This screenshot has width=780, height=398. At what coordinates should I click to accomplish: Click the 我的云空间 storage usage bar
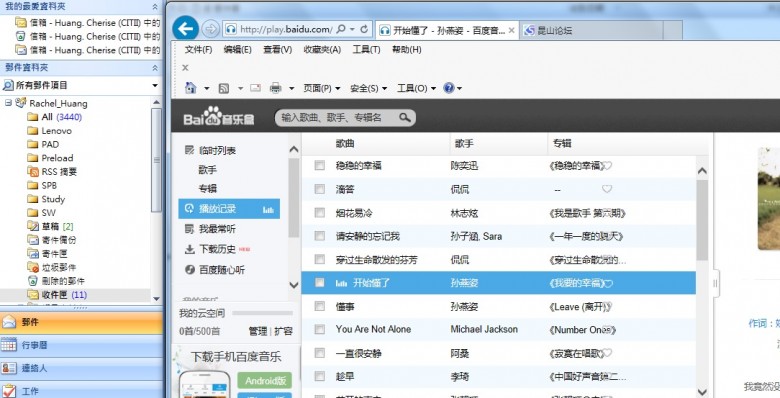[262, 313]
